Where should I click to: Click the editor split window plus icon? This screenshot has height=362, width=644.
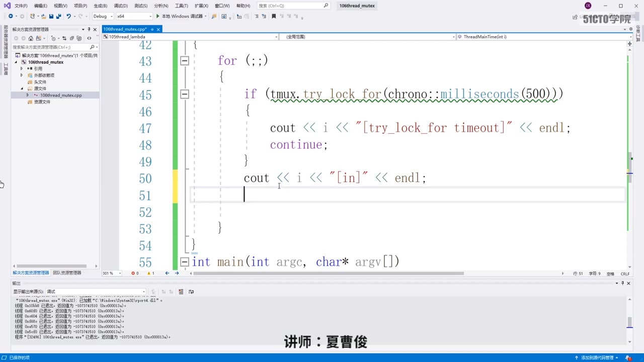pyautogui.click(x=629, y=44)
